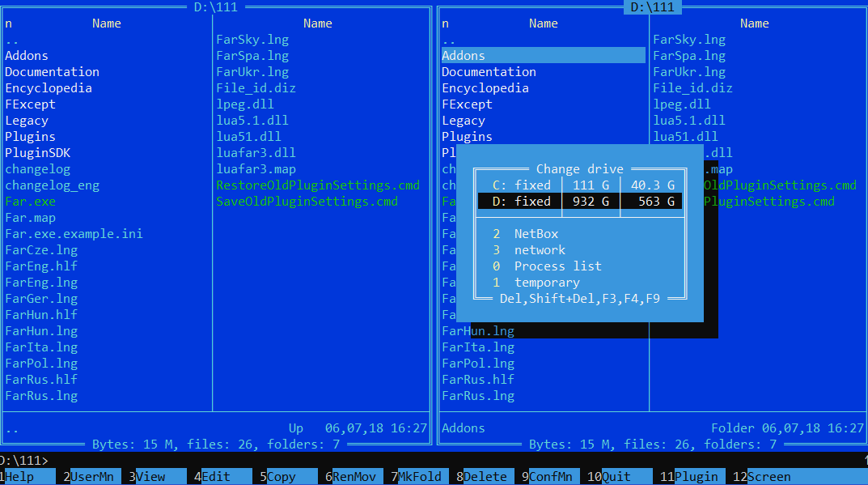The height and width of the screenshot is (485, 868).
Task: Select lua5.1.dll in left panel
Action: click(x=252, y=121)
